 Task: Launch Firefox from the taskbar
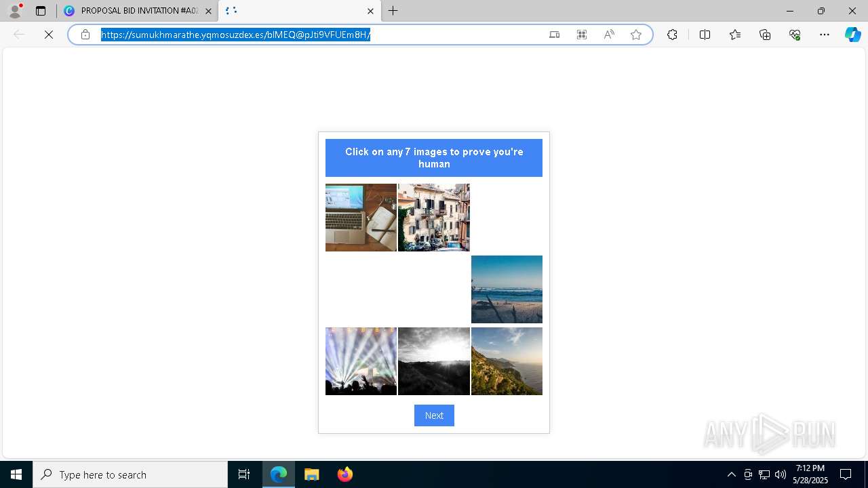click(x=345, y=474)
